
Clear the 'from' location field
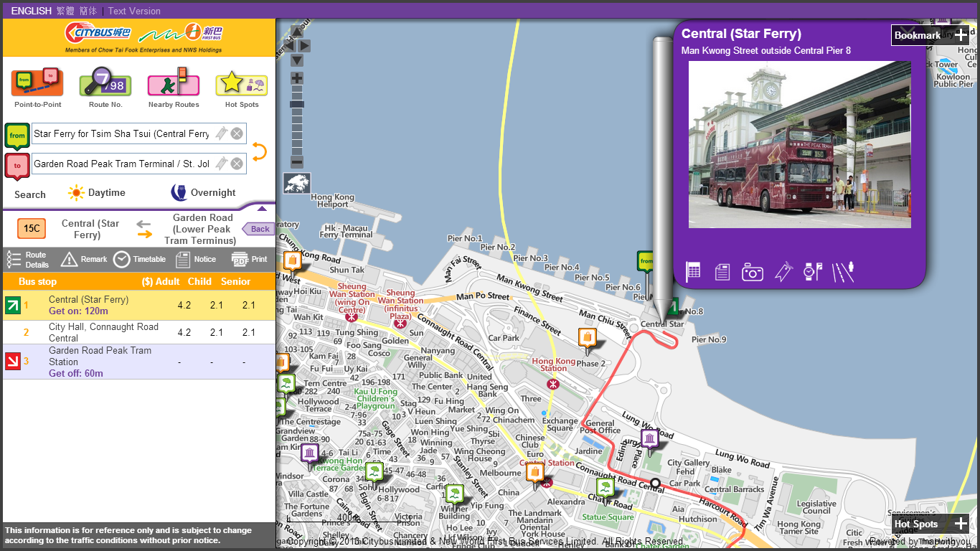coord(237,133)
